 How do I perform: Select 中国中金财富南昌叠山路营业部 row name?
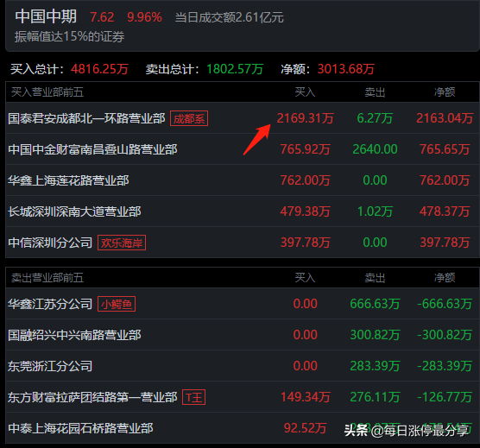(92, 149)
